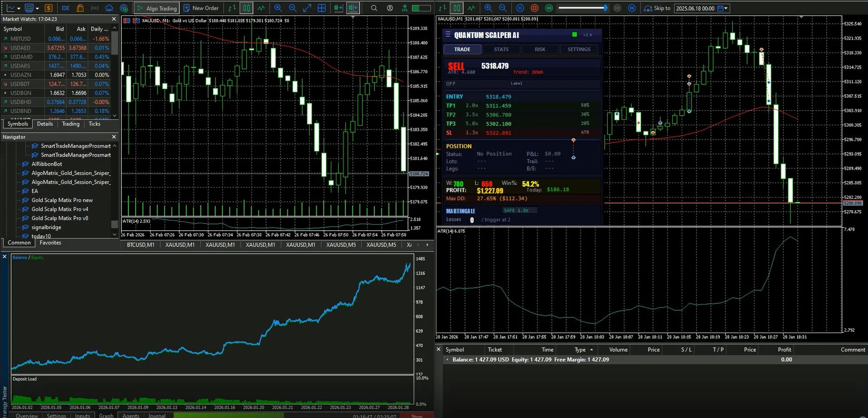868x418 pixels.
Task: Switch left chart to bar chart mode
Action: (x=232, y=8)
